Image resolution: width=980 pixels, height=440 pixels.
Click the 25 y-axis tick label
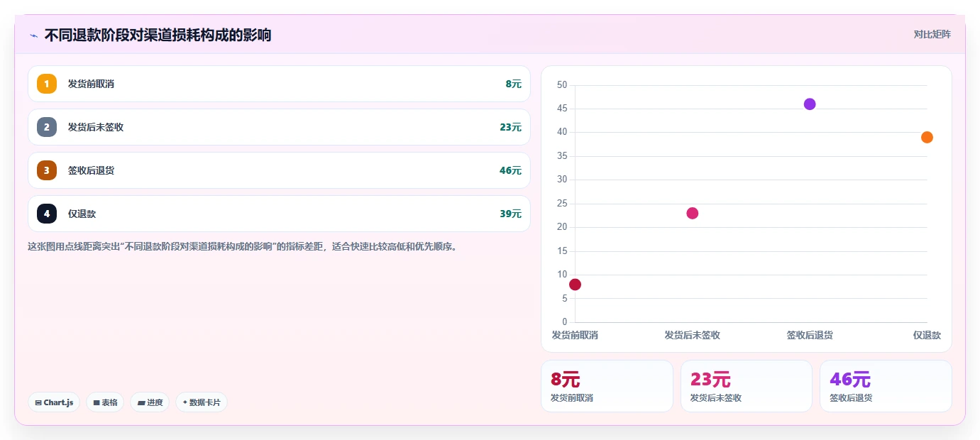(x=562, y=204)
